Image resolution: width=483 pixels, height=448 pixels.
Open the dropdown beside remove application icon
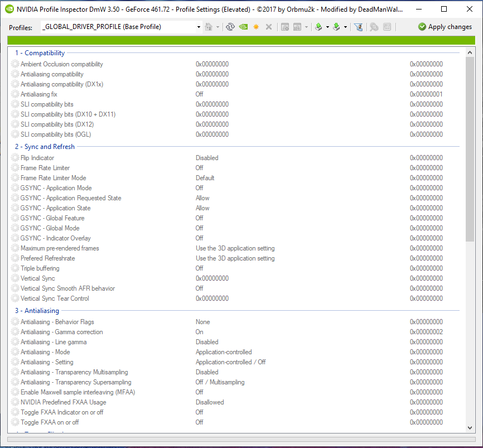pos(306,27)
